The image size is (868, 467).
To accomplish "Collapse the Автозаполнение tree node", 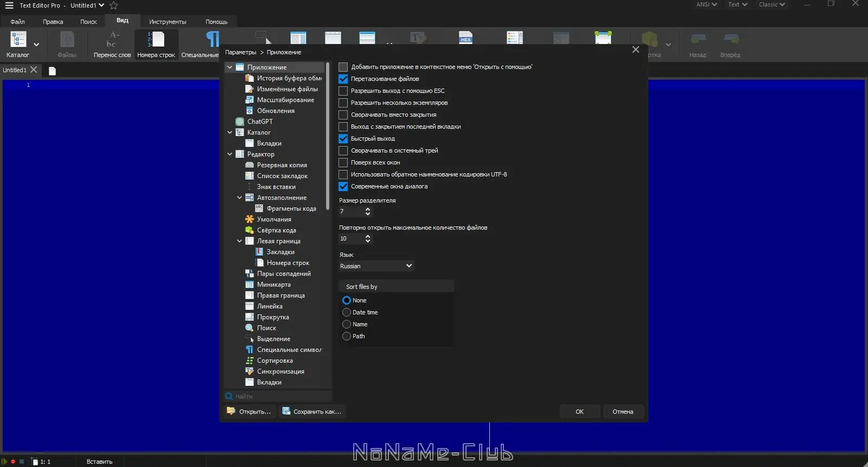I will (x=240, y=198).
